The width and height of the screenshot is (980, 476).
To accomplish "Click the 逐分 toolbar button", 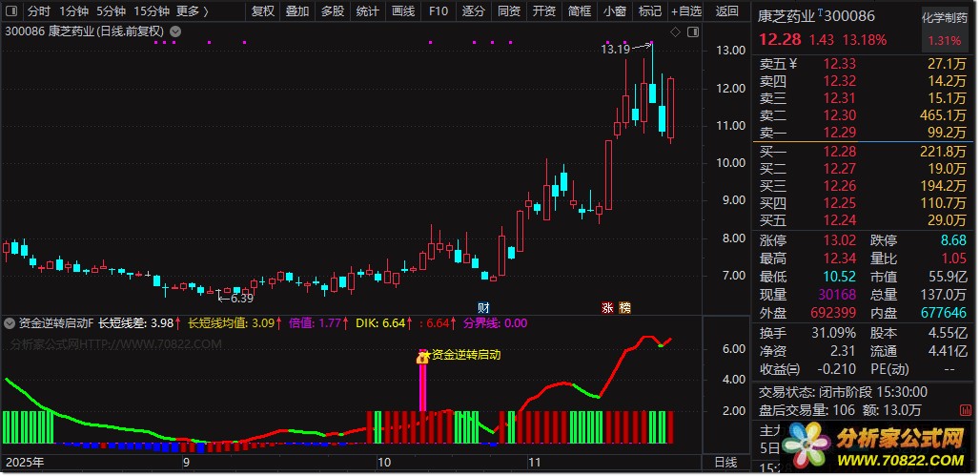I will 473,11.
